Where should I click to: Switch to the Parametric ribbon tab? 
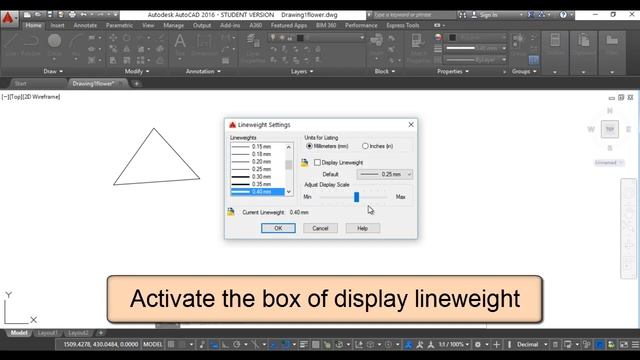(x=119, y=25)
